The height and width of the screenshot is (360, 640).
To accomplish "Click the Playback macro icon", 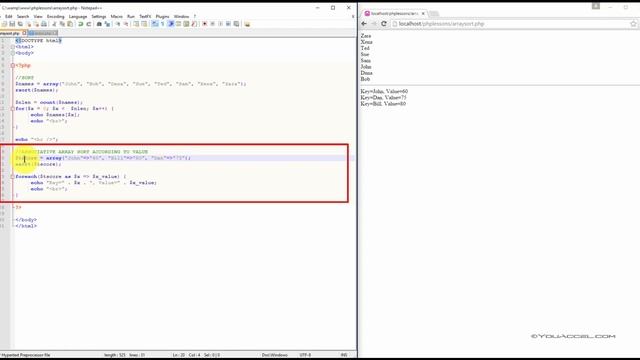I will coord(220,24).
